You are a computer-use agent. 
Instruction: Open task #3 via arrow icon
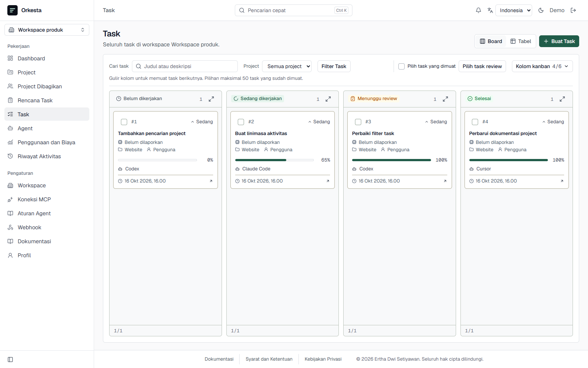point(445,181)
